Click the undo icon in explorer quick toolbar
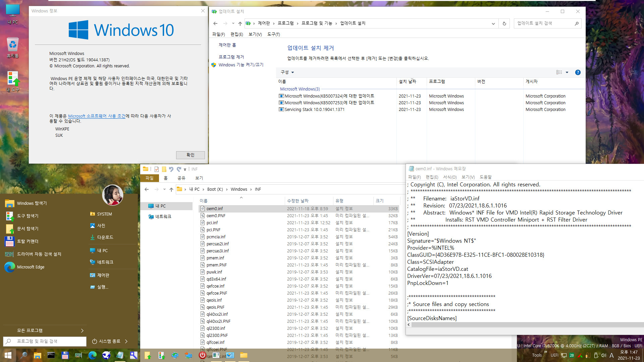Viewport: 644px width, 362px height. [171, 169]
